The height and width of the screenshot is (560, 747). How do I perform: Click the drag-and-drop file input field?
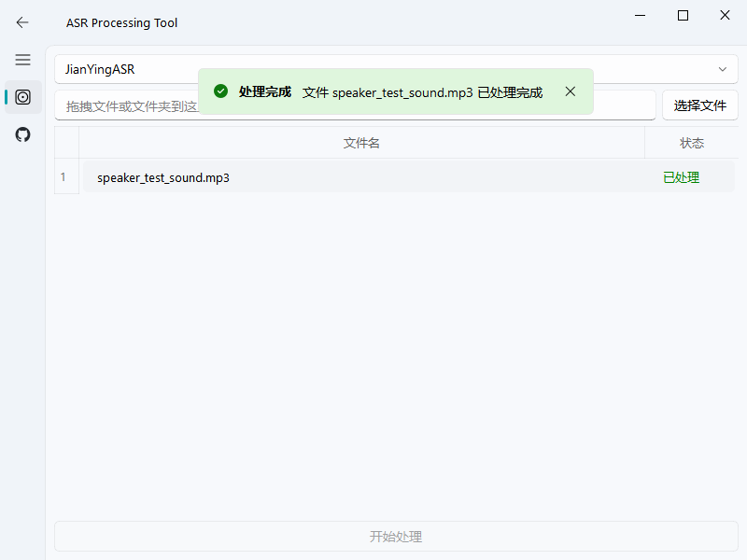[x=121, y=105]
